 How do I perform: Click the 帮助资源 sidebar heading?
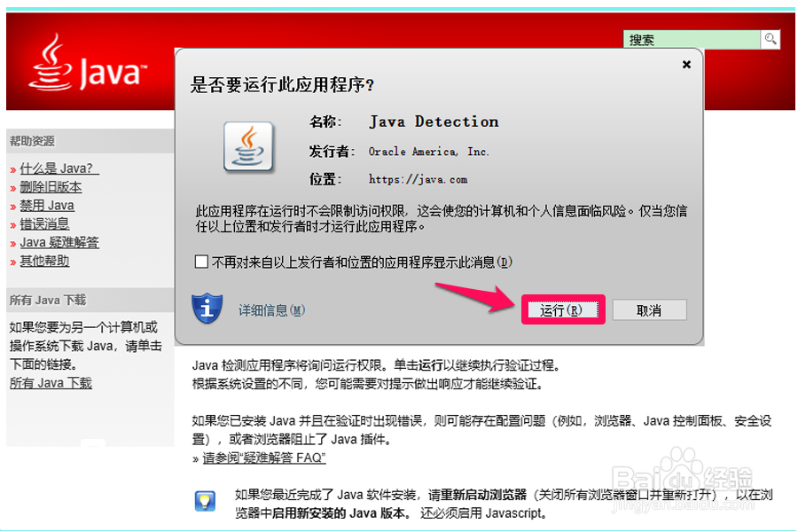click(32, 141)
